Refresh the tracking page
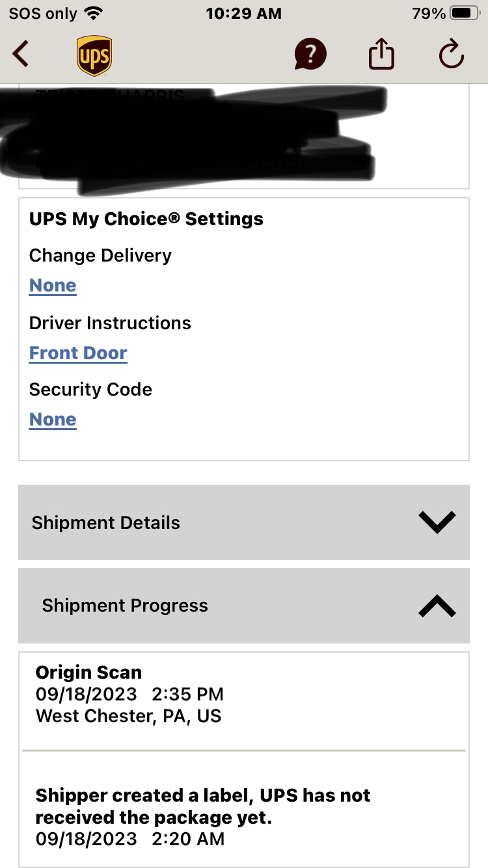 click(451, 54)
